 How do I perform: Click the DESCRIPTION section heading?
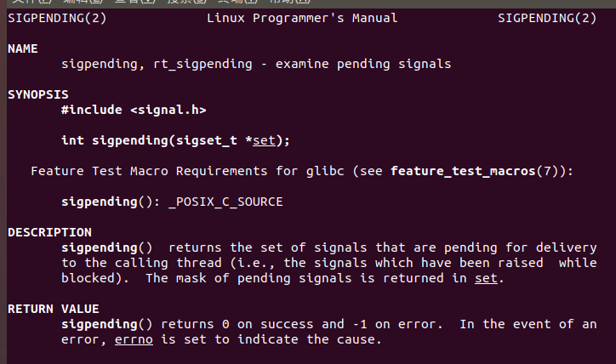pos(49,232)
